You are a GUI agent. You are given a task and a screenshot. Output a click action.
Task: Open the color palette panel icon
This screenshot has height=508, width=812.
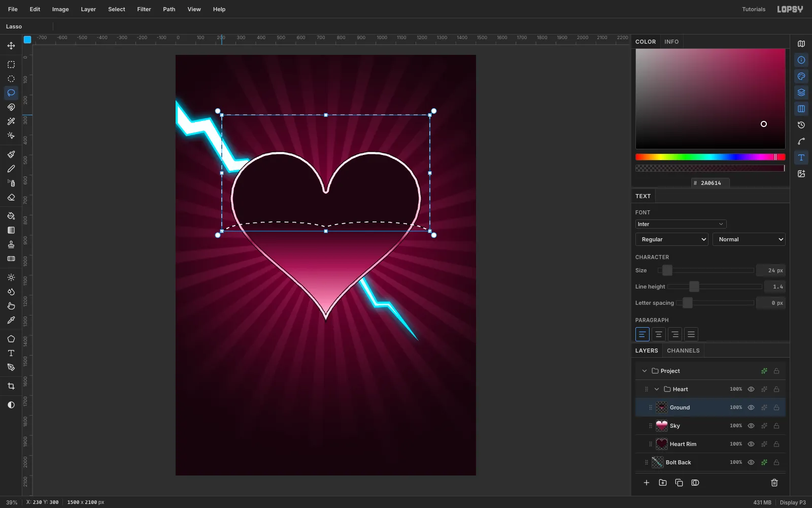[x=801, y=76]
